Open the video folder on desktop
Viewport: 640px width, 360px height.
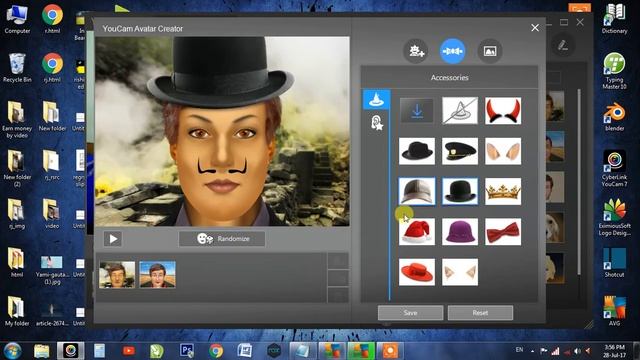(52, 214)
